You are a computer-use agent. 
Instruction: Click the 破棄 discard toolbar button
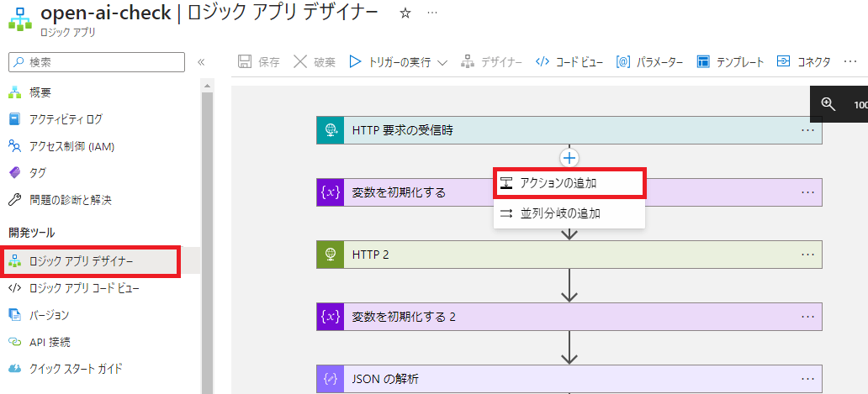tap(314, 62)
